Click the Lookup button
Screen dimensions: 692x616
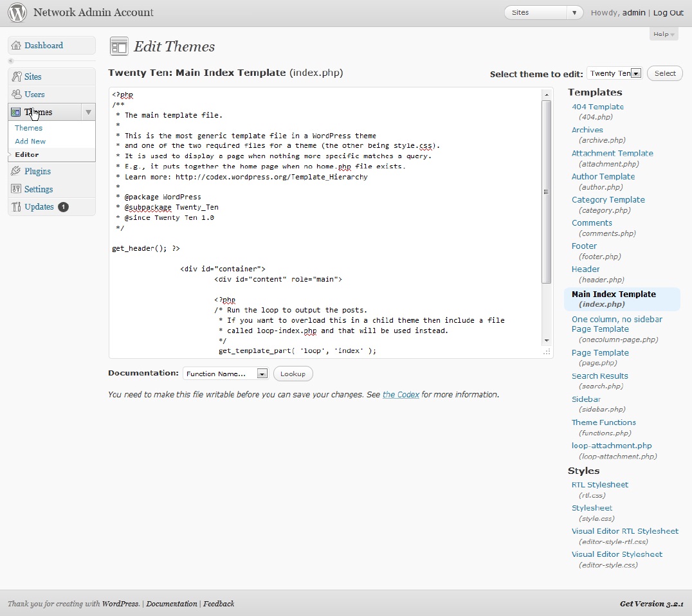click(293, 374)
